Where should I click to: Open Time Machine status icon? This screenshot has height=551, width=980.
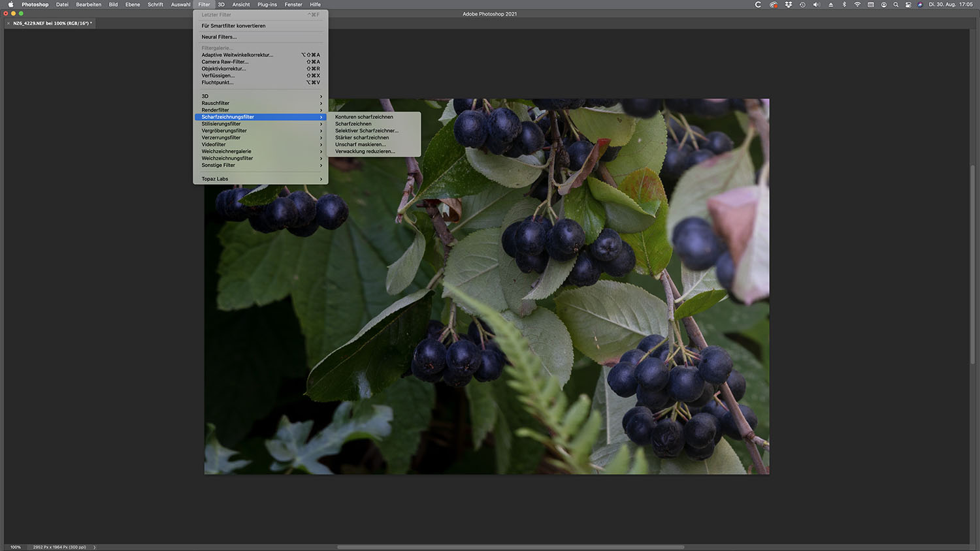pyautogui.click(x=802, y=5)
